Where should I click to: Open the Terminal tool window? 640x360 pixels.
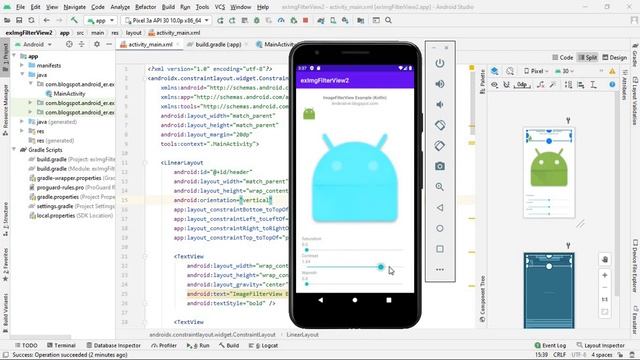[62, 345]
